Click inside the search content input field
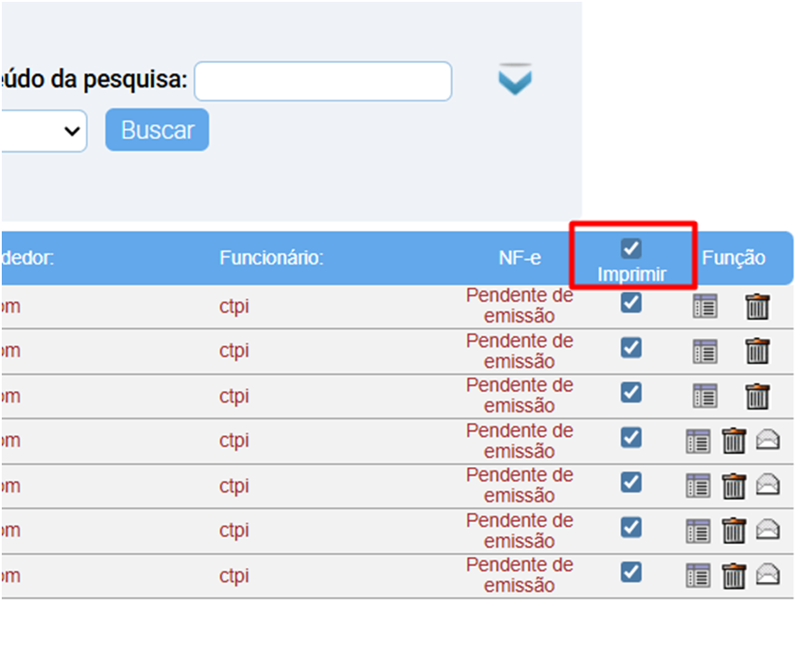The height and width of the screenshot is (667, 812). pyautogui.click(x=322, y=80)
